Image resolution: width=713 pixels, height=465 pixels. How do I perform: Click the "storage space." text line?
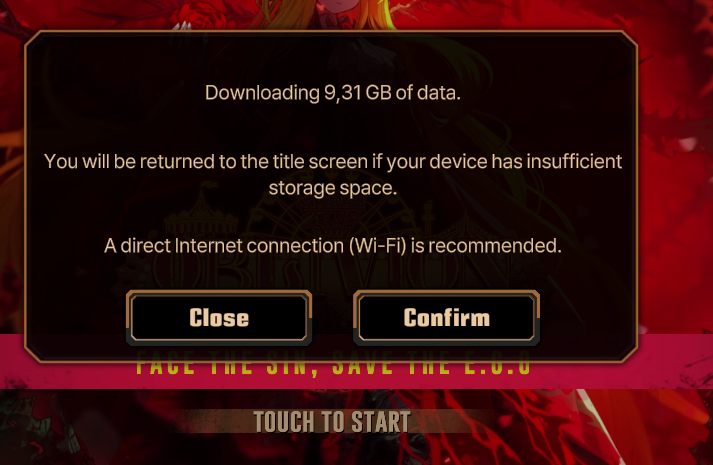coord(333,188)
